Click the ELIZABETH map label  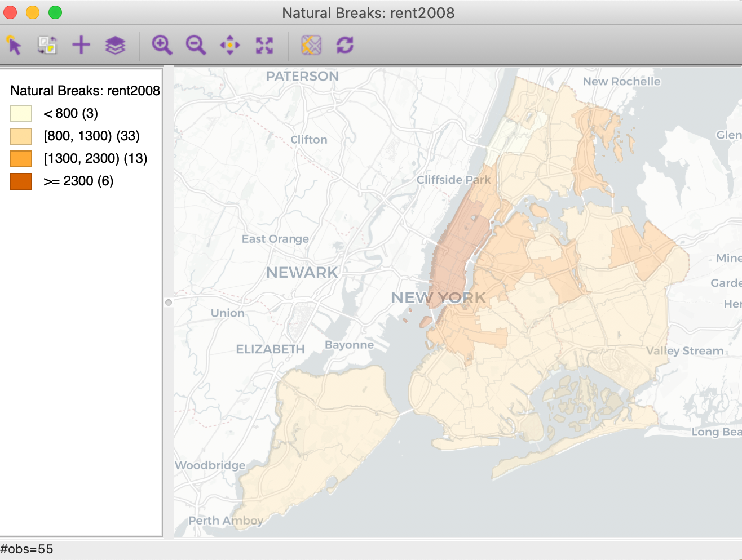click(270, 349)
